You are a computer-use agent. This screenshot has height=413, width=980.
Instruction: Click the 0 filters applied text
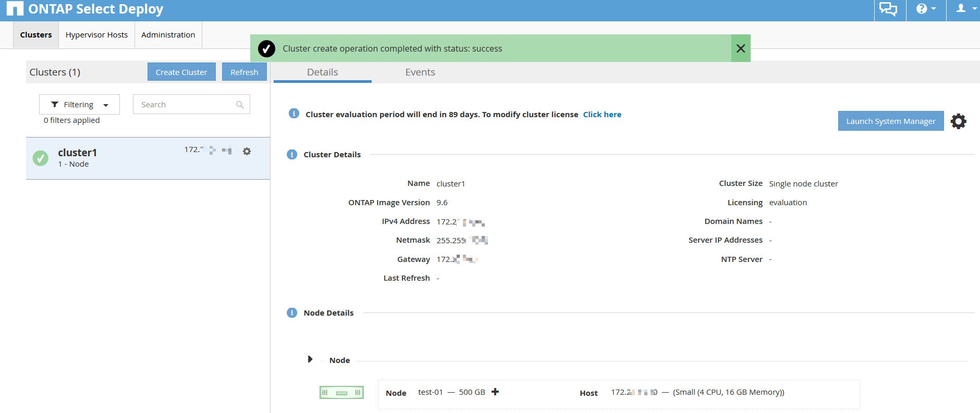pyautogui.click(x=71, y=120)
